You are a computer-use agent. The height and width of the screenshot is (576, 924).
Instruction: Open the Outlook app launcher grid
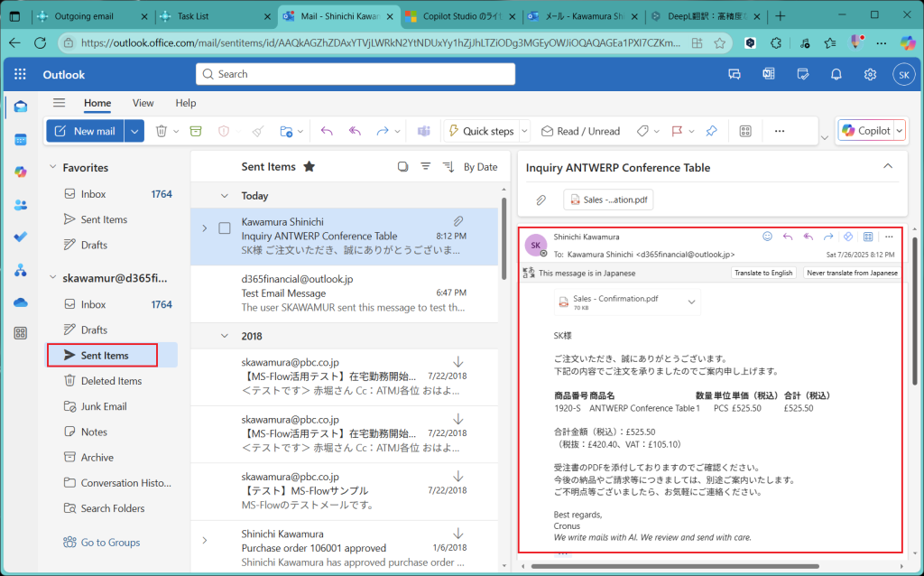click(20, 74)
